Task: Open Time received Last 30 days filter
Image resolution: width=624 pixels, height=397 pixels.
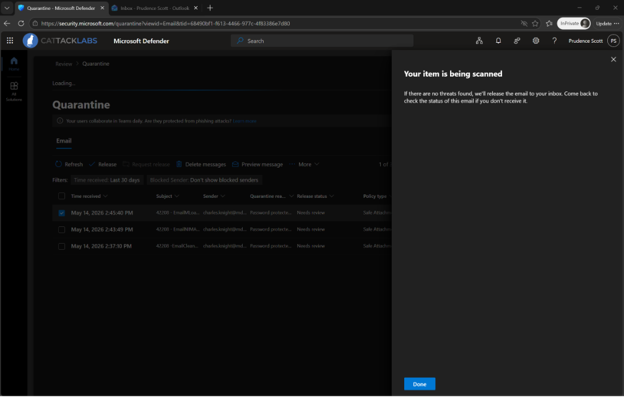Action: [107, 180]
